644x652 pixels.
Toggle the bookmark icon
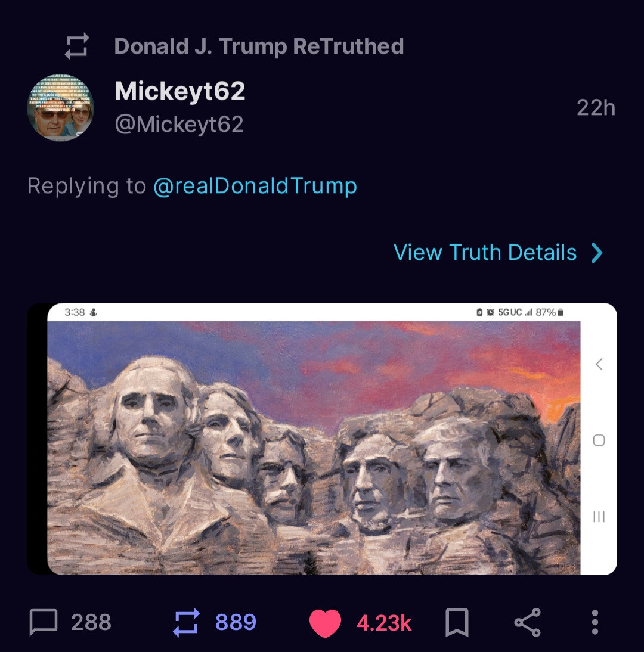pos(457,623)
